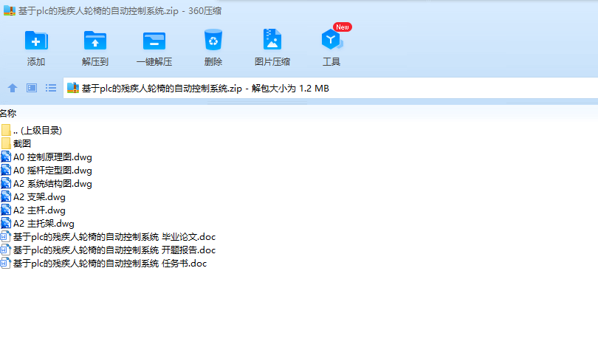Click the Word icon of 开题报告.doc

click(5, 250)
